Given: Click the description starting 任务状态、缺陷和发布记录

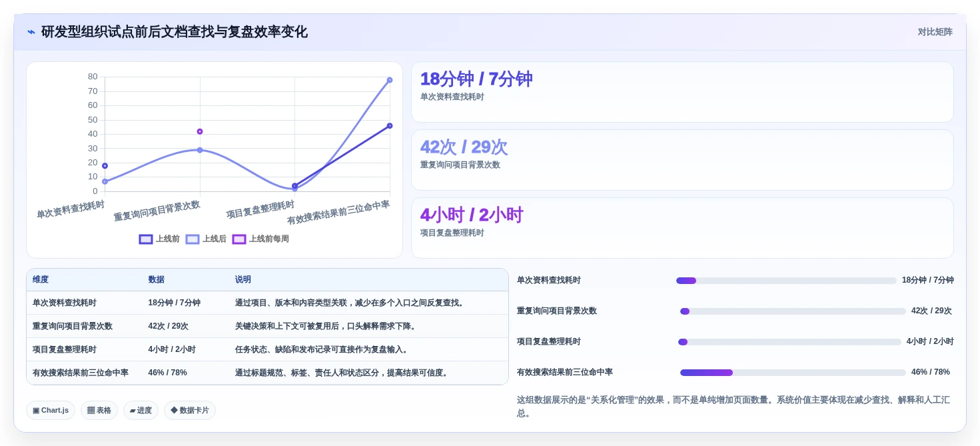Looking at the screenshot, I should (322, 349).
